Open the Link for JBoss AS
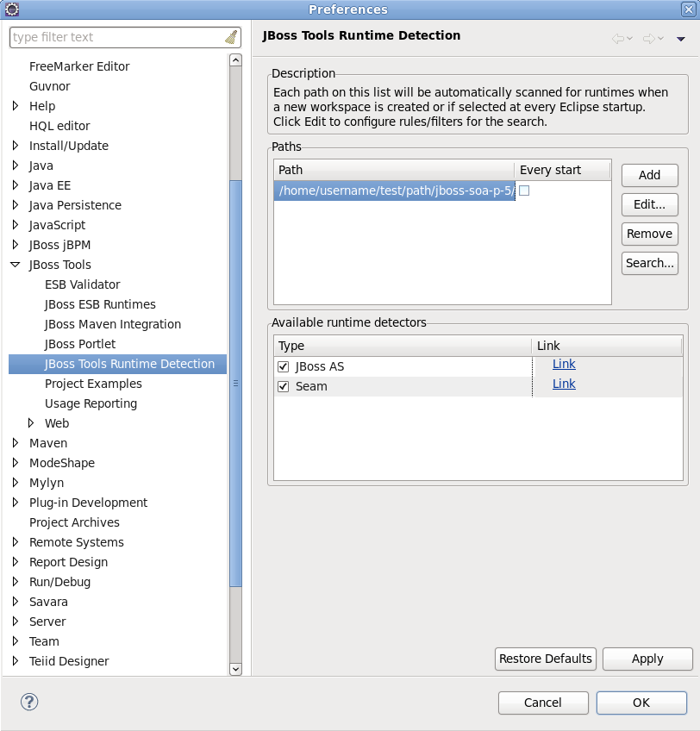The width and height of the screenshot is (700, 731). pos(564,364)
